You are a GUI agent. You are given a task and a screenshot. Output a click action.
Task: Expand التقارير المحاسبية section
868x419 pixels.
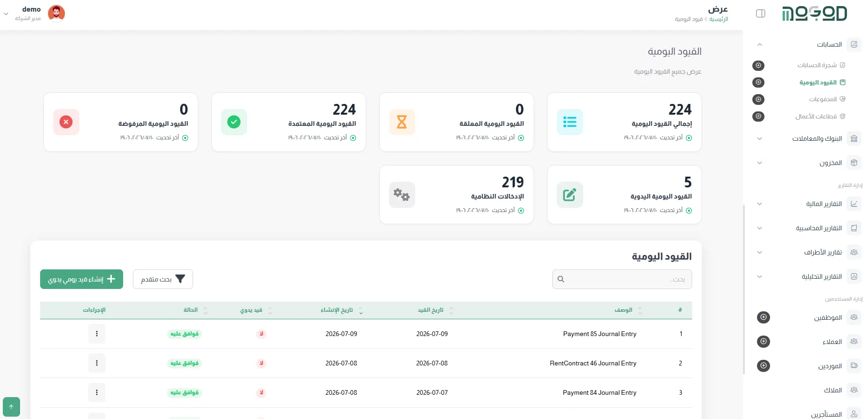760,228
